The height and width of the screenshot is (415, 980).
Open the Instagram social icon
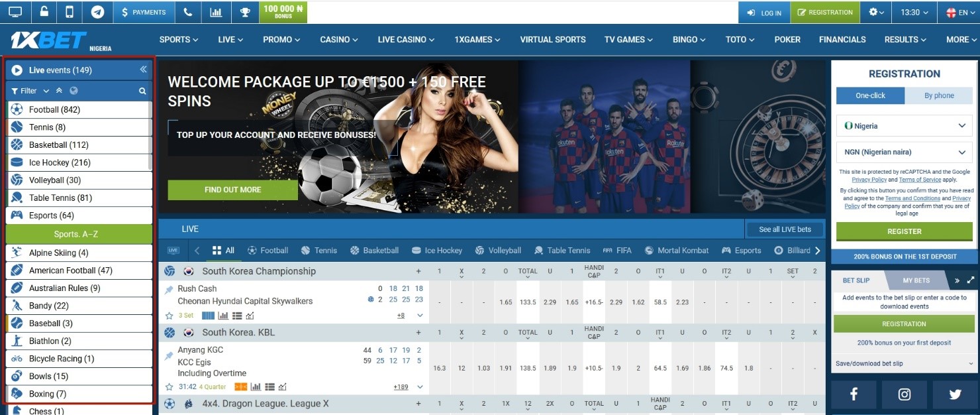(x=905, y=394)
